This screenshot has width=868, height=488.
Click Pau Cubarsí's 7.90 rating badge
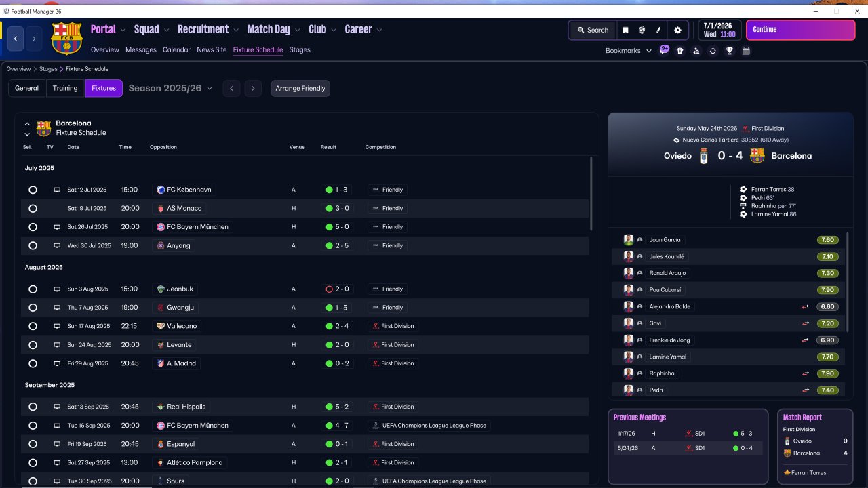coord(827,290)
